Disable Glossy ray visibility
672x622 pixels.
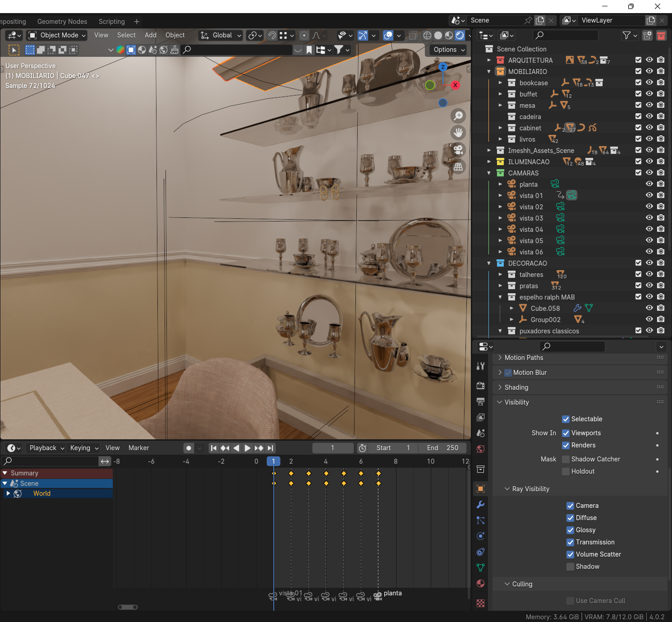tap(570, 530)
